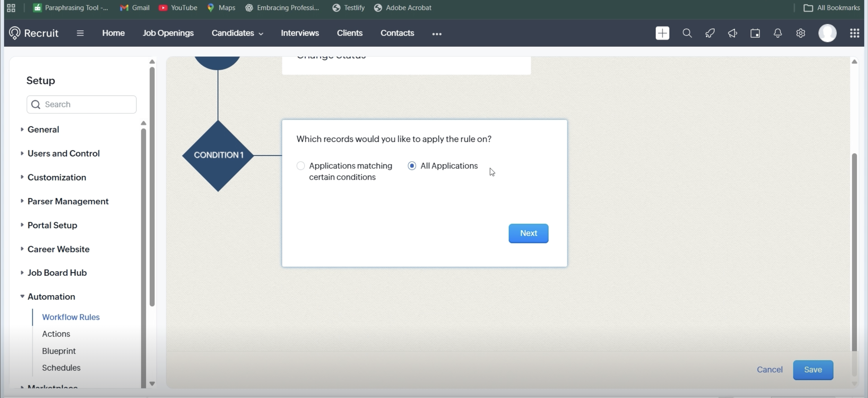868x398 pixels.
Task: Open Blueprint under Automation
Action: tap(59, 351)
